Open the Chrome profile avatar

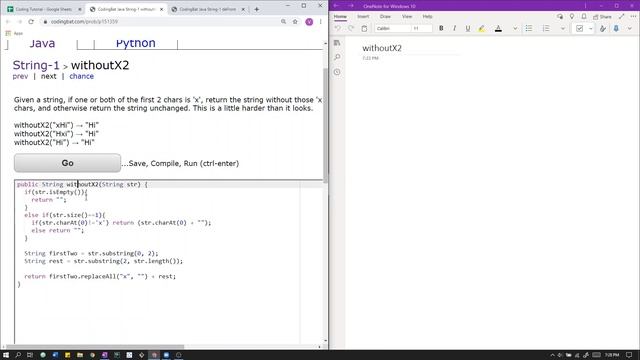(309, 22)
